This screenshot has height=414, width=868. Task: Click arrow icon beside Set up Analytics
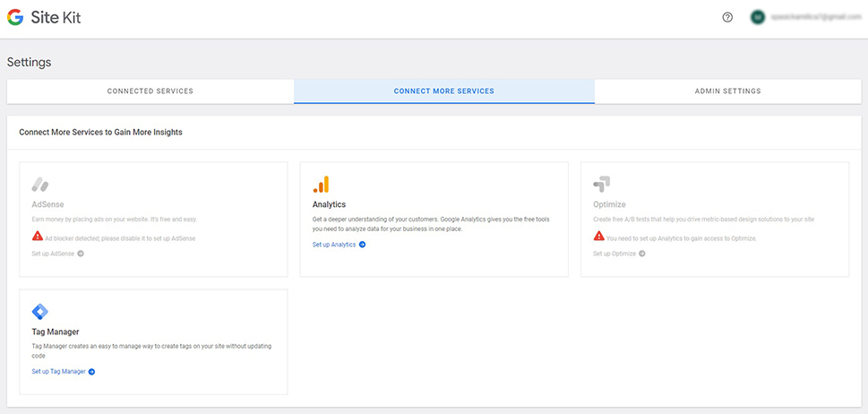tap(362, 244)
